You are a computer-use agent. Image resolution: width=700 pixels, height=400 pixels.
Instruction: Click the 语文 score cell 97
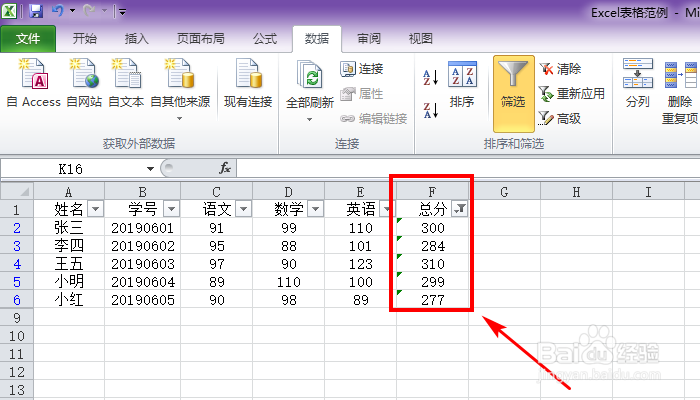click(217, 264)
